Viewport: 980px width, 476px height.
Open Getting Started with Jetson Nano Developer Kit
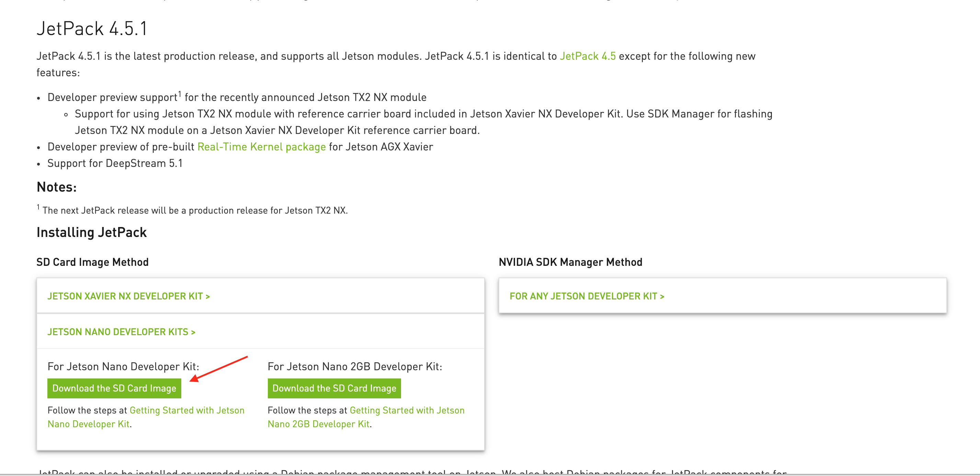point(187,410)
